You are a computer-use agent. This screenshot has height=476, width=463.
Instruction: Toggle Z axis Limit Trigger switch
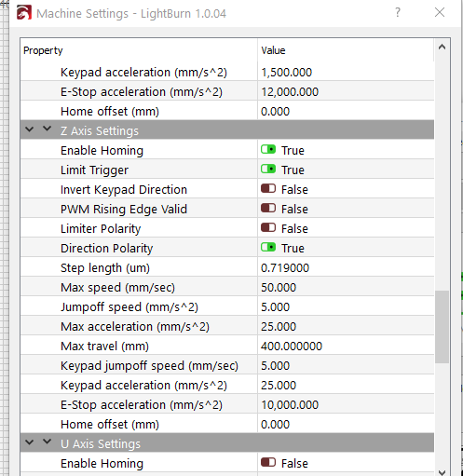click(x=268, y=170)
